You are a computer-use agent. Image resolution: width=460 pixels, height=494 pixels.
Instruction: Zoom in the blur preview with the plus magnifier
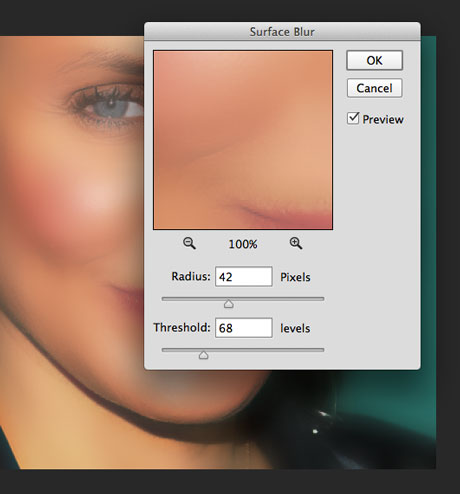pyautogui.click(x=296, y=243)
